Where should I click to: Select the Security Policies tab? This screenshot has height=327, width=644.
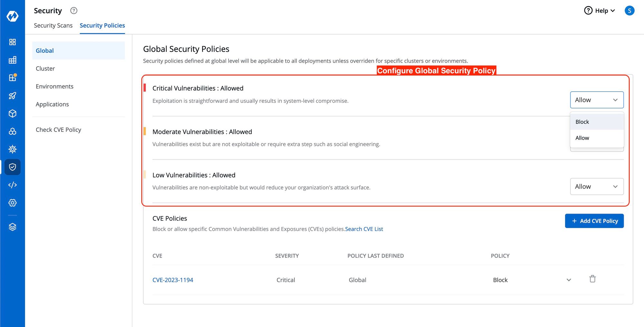pyautogui.click(x=102, y=25)
